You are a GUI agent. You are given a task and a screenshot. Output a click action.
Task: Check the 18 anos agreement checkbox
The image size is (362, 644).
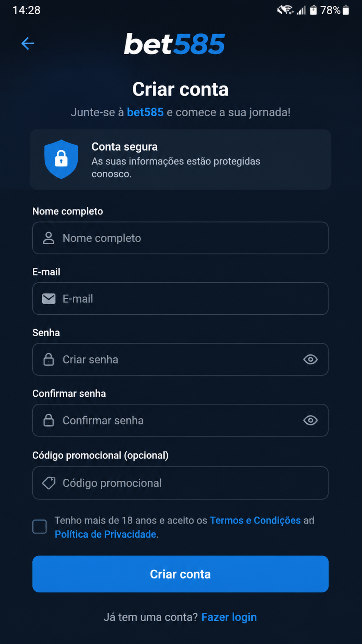(x=40, y=527)
